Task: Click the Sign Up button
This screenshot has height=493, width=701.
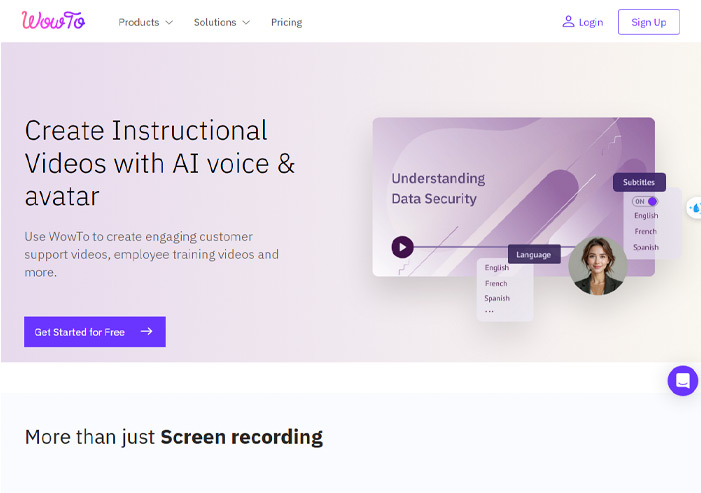Action: point(649,22)
